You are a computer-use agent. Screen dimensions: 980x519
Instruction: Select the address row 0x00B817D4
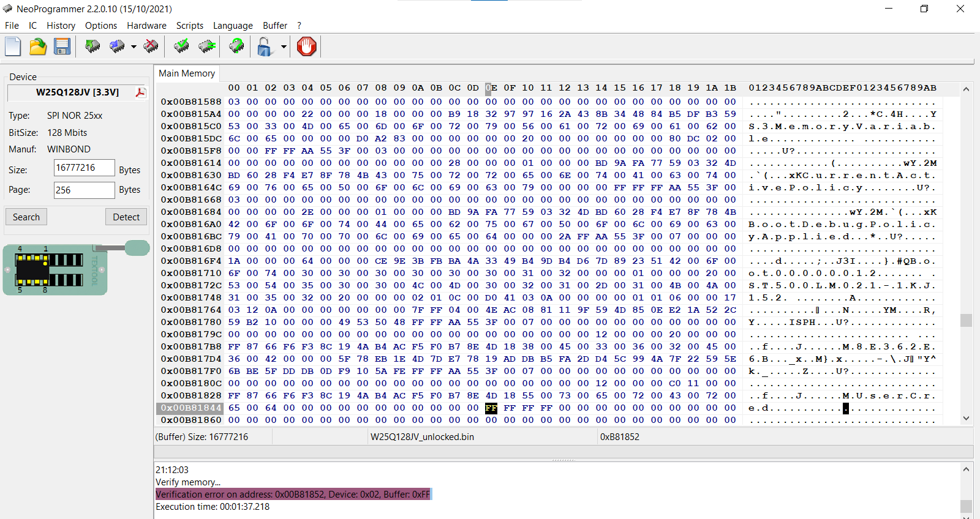[191, 359]
